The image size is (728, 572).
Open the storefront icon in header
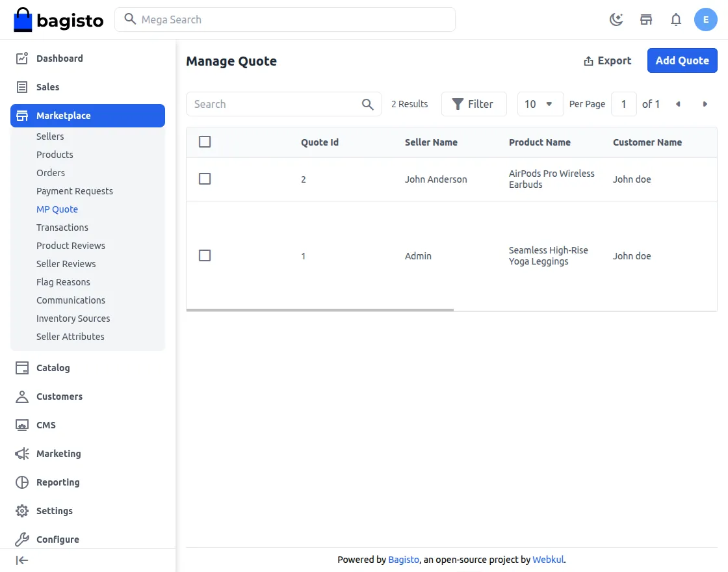(x=646, y=19)
